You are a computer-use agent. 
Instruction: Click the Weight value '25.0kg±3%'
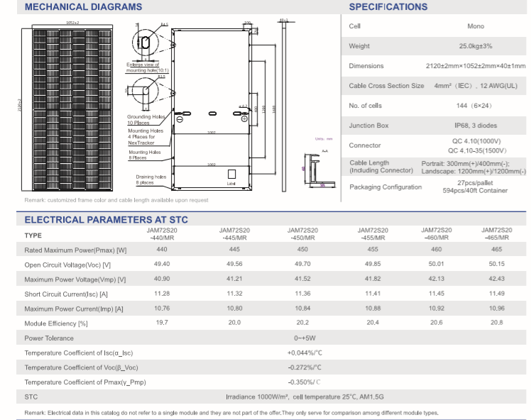476,46
